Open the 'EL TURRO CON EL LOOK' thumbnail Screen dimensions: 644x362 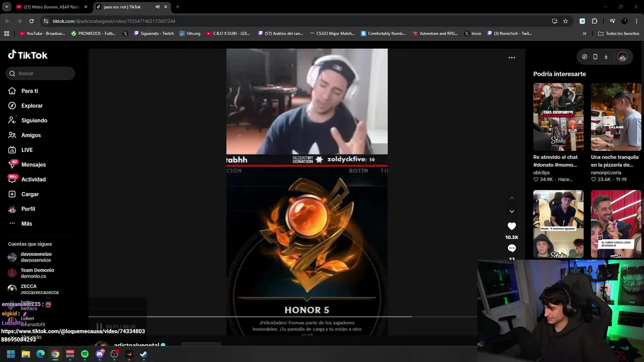point(616,224)
